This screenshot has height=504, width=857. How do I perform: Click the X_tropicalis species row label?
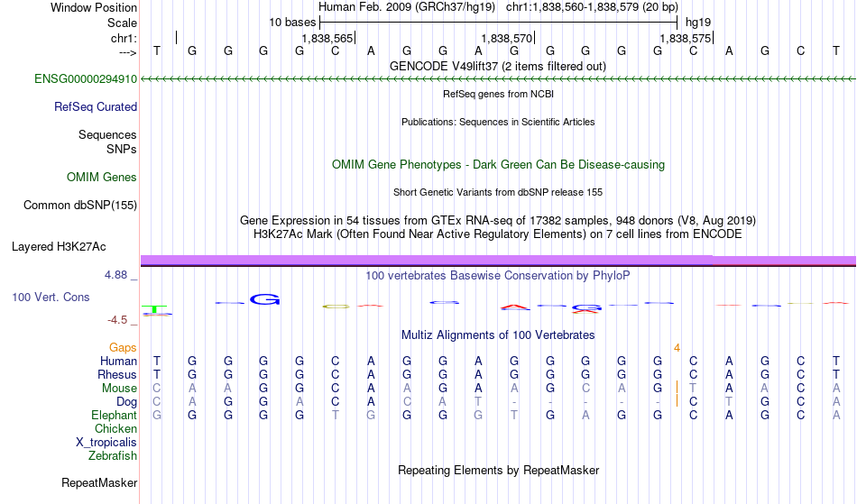[x=106, y=443]
